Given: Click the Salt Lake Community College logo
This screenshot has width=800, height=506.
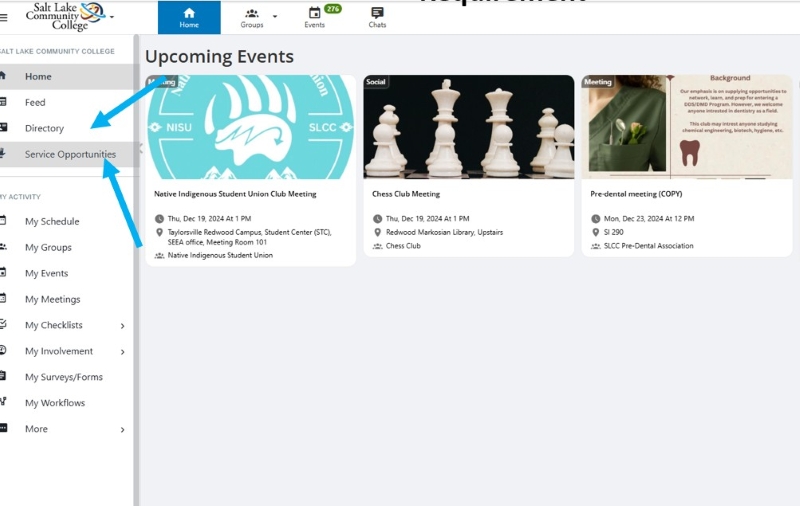Looking at the screenshot, I should pyautogui.click(x=65, y=16).
